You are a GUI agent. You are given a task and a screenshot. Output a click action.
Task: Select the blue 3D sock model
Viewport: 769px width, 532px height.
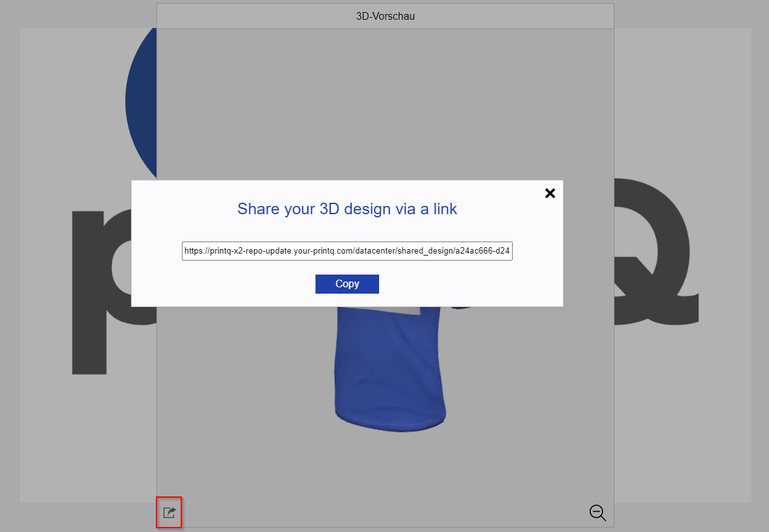tap(389, 365)
